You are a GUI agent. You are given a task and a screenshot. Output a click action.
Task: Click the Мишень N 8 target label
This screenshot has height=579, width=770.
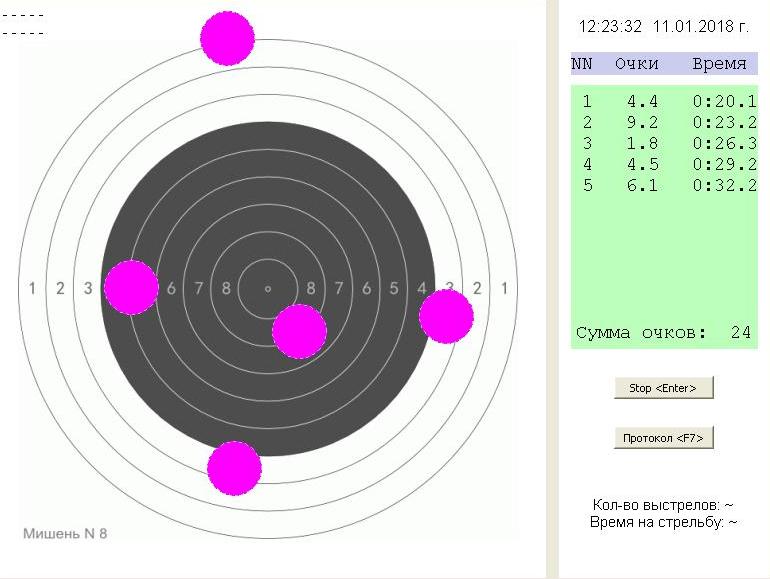(65, 533)
